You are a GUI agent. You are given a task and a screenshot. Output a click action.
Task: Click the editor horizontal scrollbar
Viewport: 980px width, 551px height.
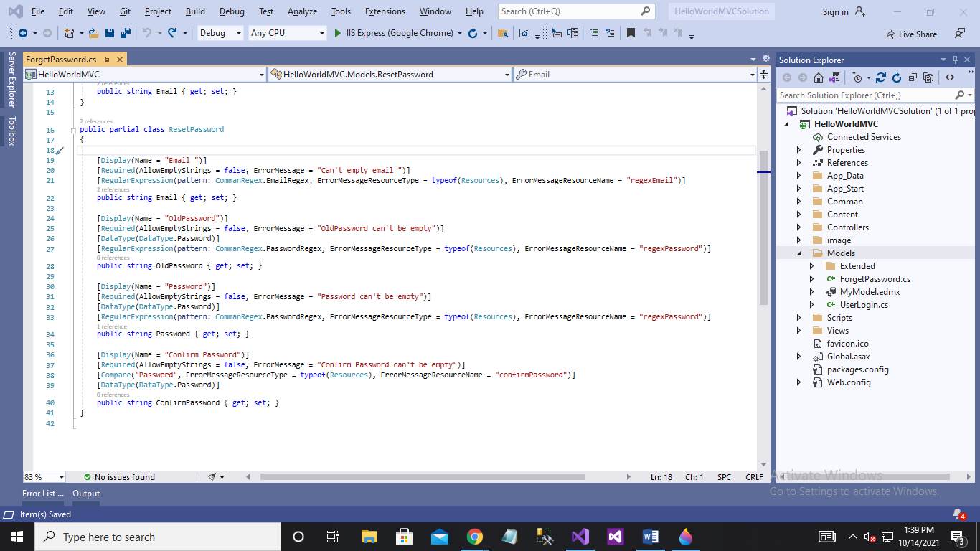[421, 477]
